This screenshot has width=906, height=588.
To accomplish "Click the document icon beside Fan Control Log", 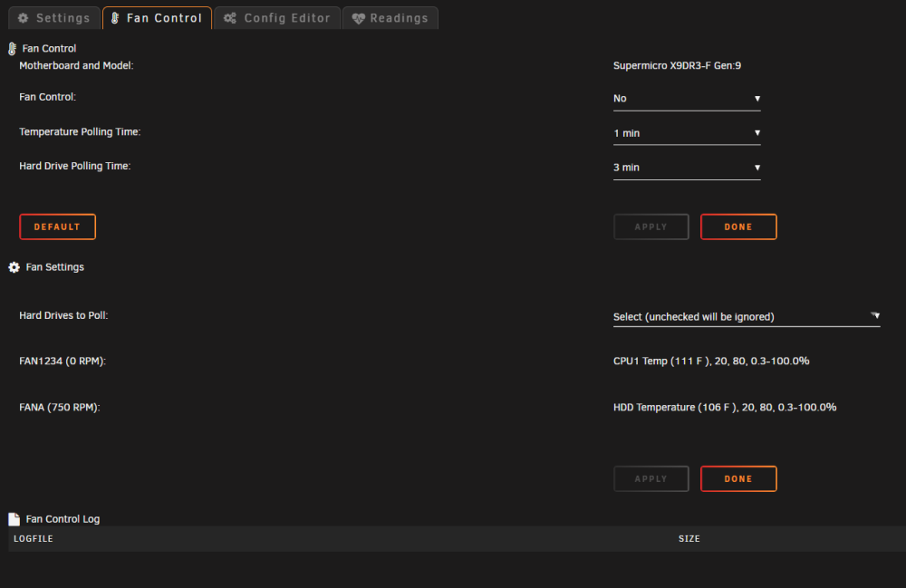I will [x=14, y=519].
